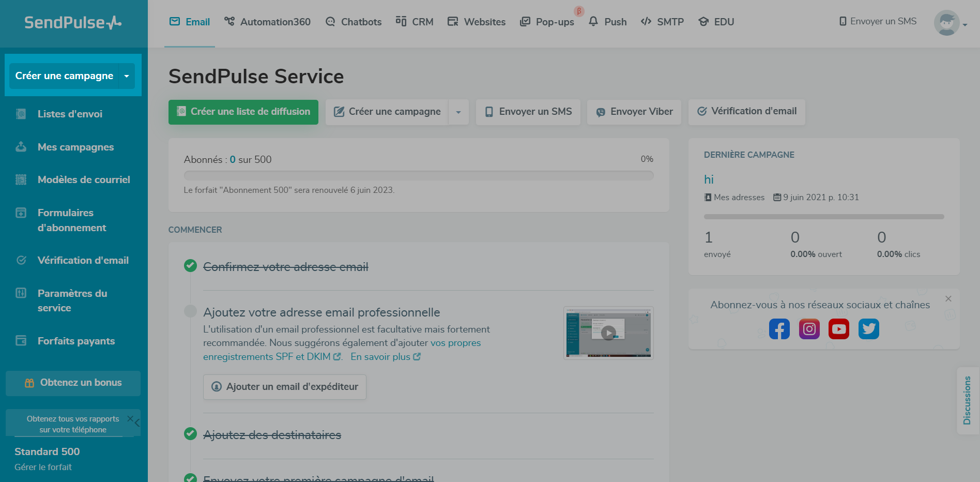
Task: Click the Créer une liste de diffusion button
Action: coord(243,112)
